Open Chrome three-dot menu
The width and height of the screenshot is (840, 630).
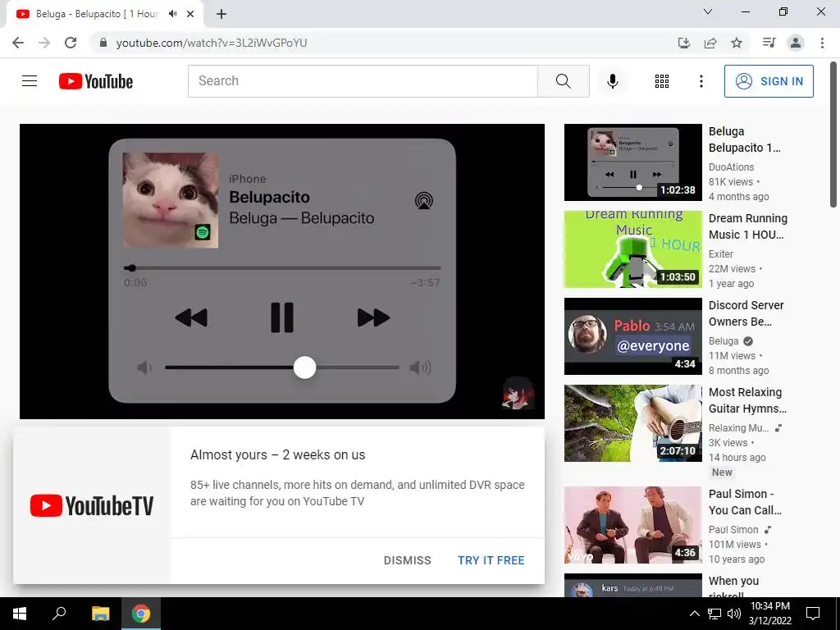pyautogui.click(x=822, y=43)
